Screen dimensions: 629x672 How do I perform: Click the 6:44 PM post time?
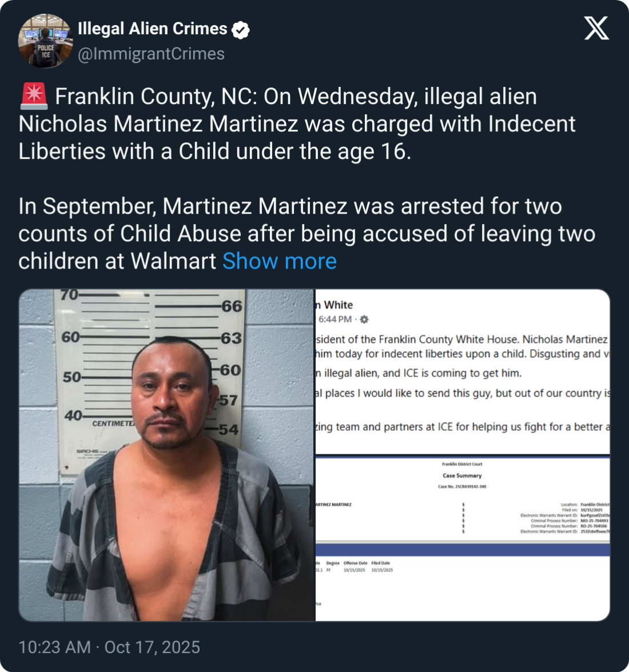point(335,319)
